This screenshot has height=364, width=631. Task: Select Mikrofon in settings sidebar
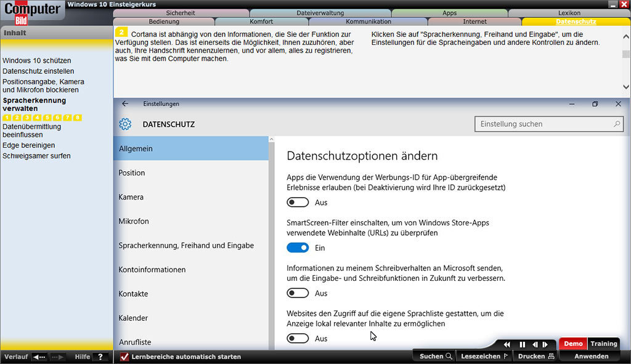(x=191, y=221)
